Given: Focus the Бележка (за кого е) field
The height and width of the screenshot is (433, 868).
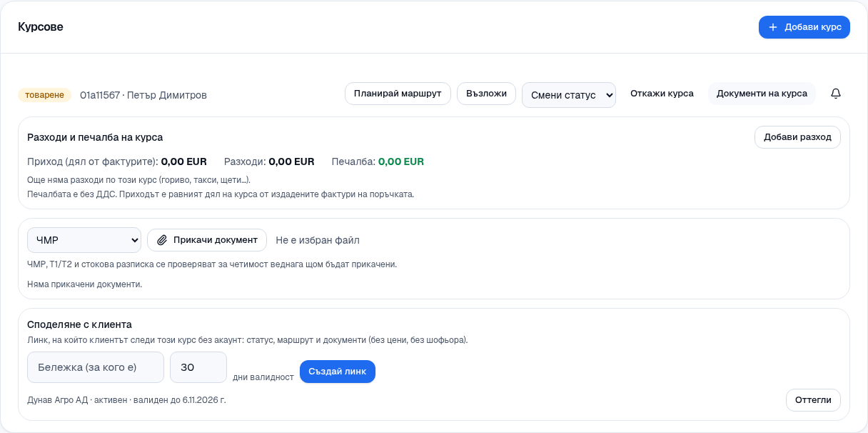Looking at the screenshot, I should point(96,367).
